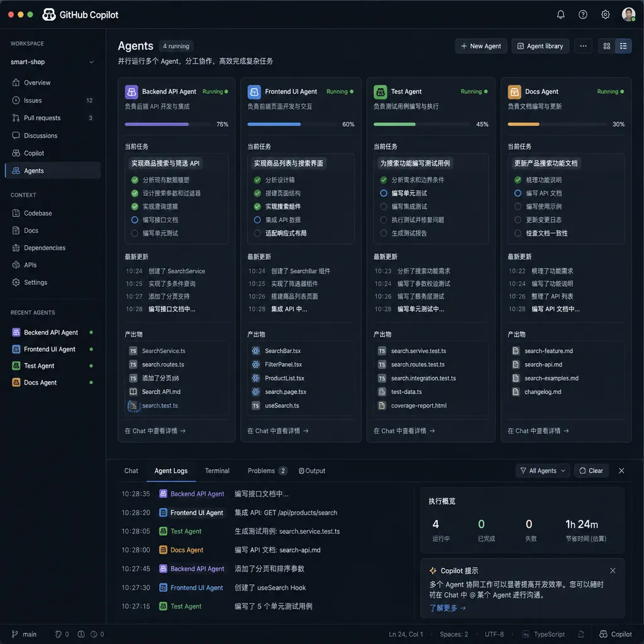Switch to grid view layout
This screenshot has width=644, height=644.
tap(607, 46)
